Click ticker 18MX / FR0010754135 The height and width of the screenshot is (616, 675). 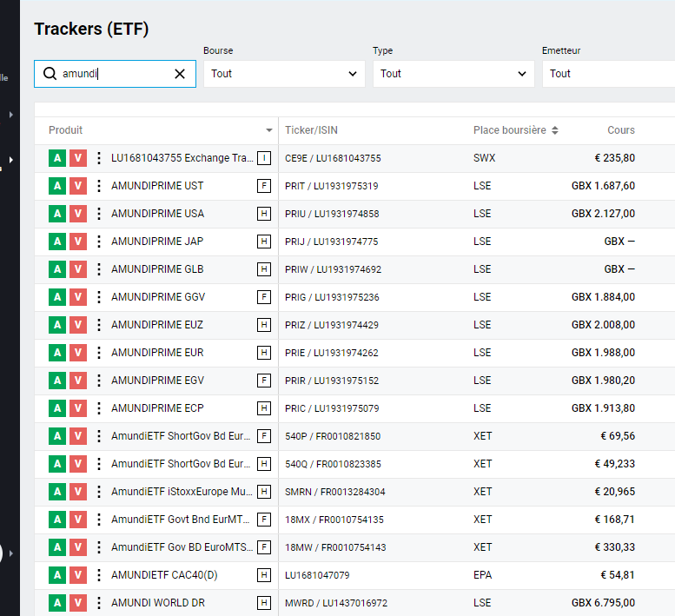tap(334, 520)
